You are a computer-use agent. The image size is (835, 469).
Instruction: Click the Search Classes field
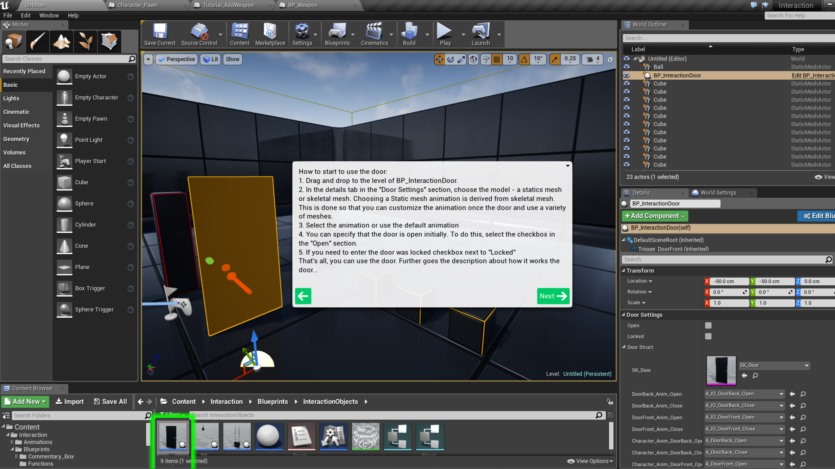(69, 59)
